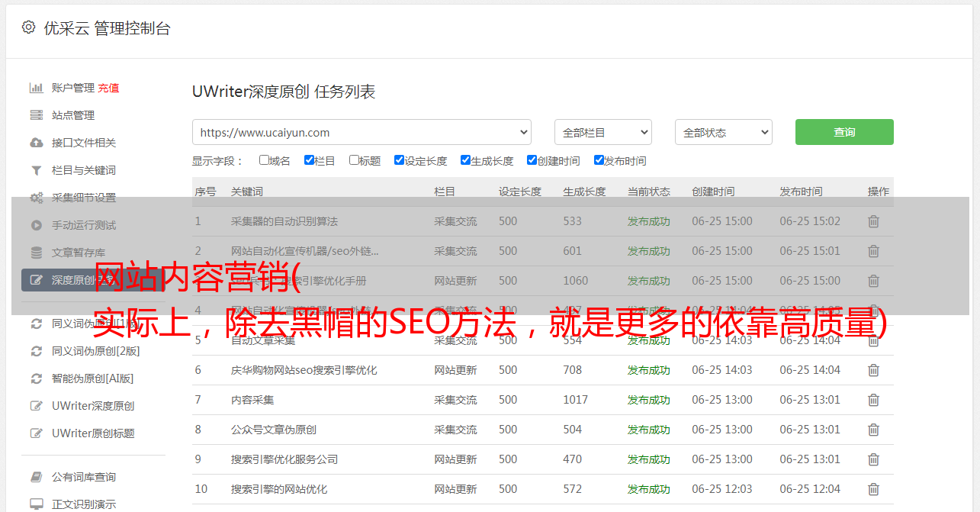The image size is (980, 512).
Task: Open 文章暂存库 in the sidebar
Action: coord(79,253)
